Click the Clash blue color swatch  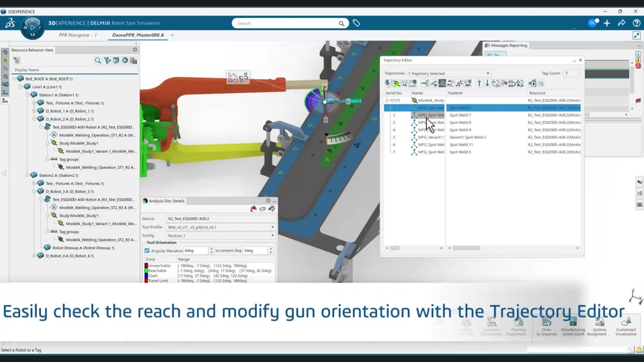pos(146,276)
